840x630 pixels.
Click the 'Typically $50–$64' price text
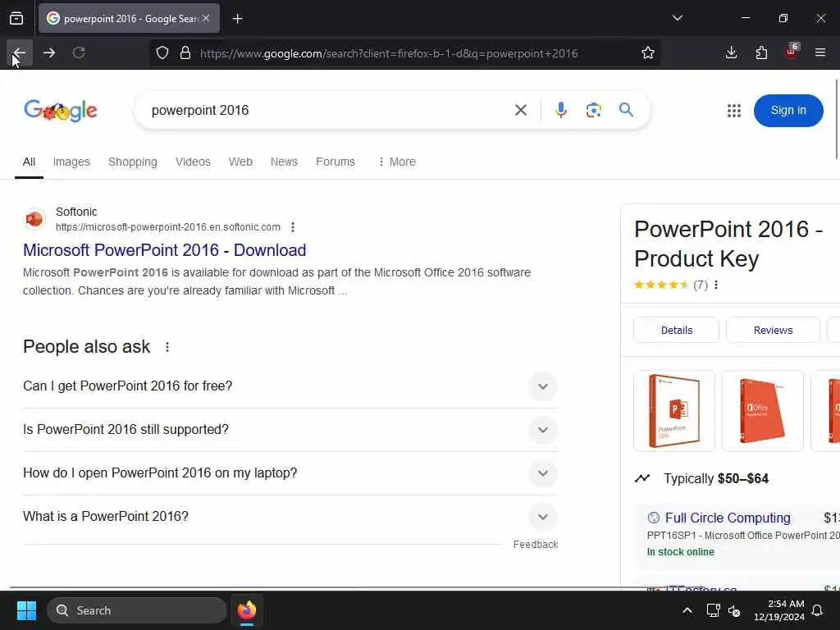point(715,478)
